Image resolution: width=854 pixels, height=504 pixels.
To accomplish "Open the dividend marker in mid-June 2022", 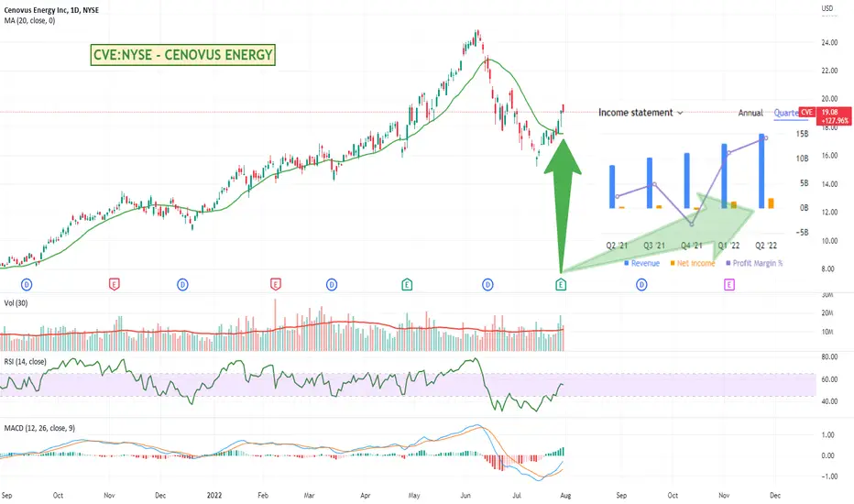I will click(487, 284).
